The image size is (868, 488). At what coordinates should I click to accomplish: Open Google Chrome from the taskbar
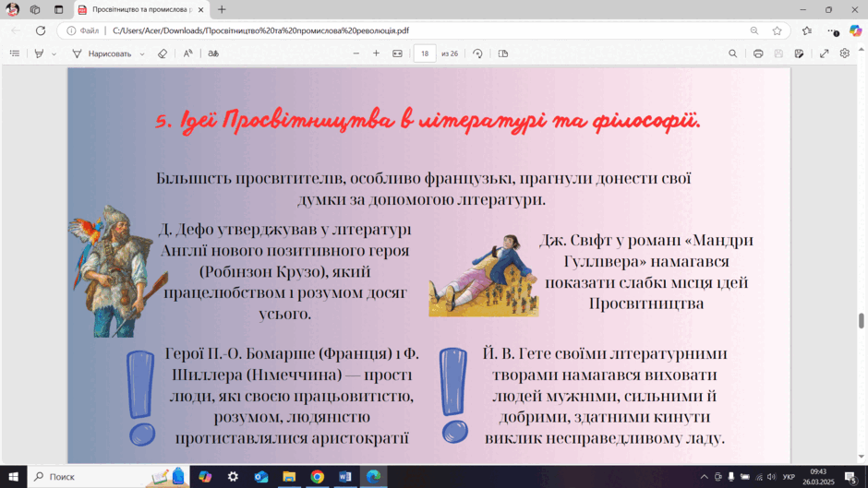[318, 476]
